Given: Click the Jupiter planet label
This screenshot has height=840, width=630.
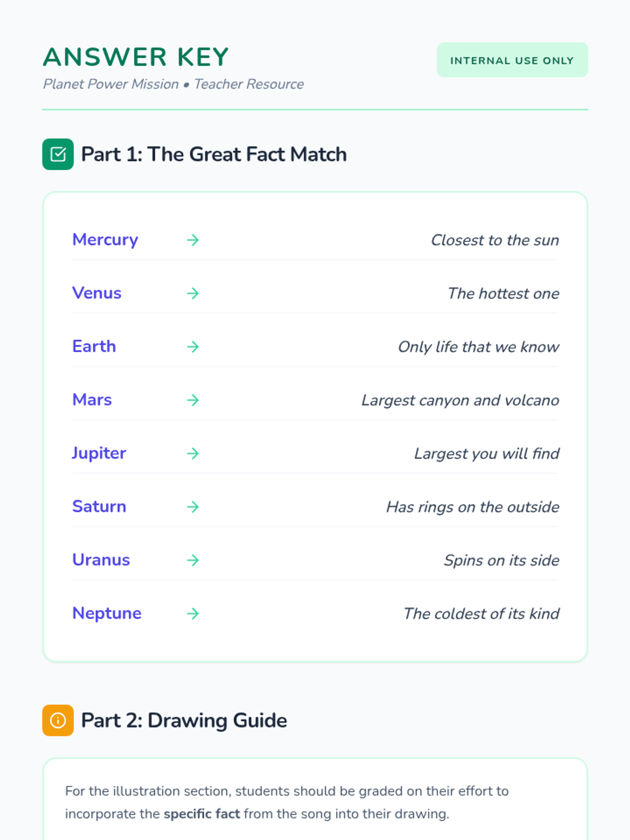Looking at the screenshot, I should coord(99,453).
